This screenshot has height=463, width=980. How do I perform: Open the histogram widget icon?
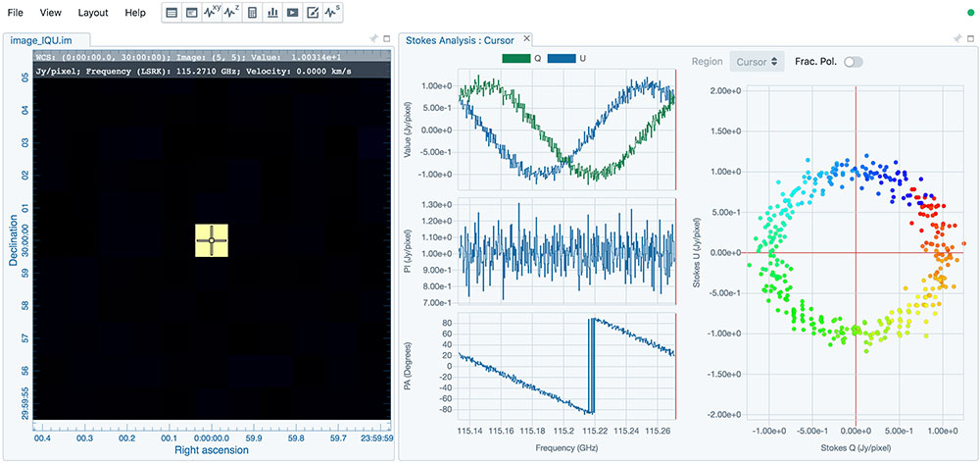tap(271, 13)
